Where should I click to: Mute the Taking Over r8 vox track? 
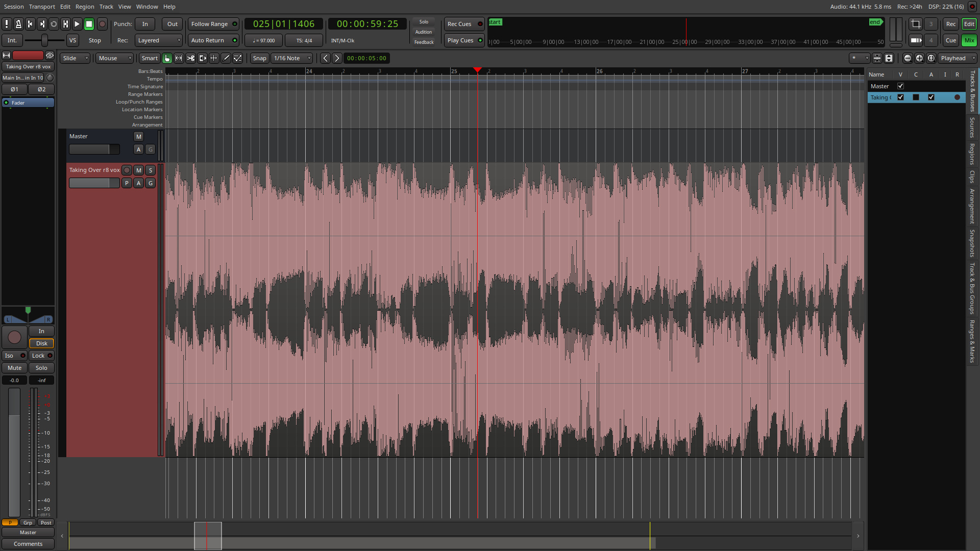point(138,170)
